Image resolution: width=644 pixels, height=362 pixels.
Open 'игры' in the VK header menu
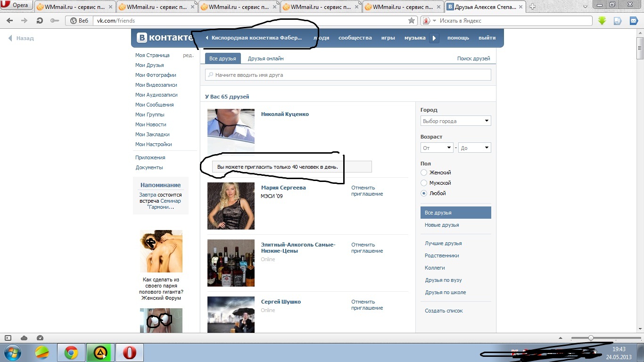pyautogui.click(x=388, y=38)
